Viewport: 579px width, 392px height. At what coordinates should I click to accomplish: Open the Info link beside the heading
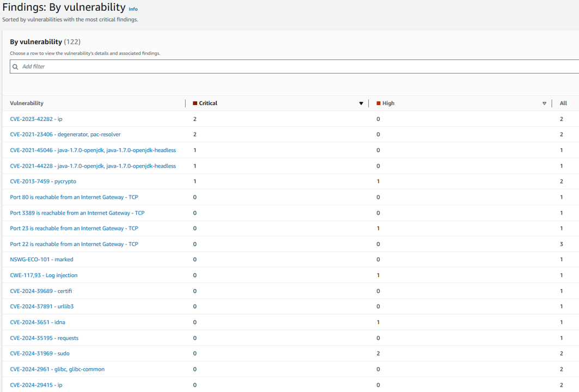[133, 9]
